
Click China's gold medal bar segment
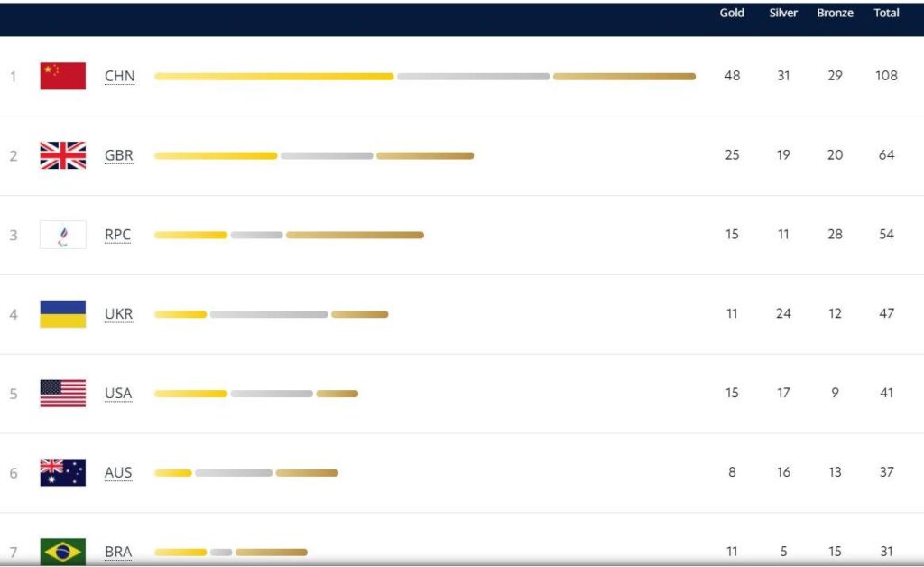(274, 77)
